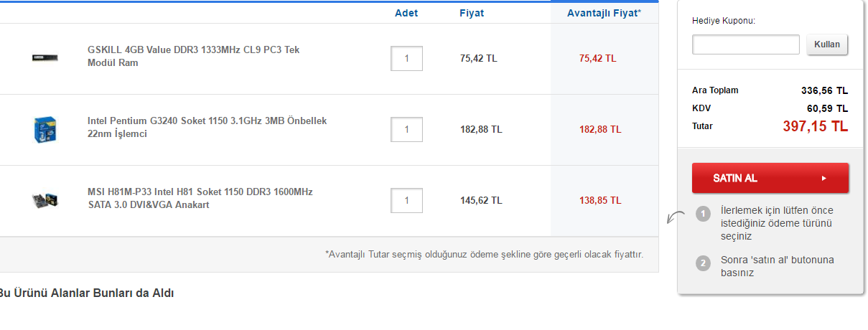
Task: Click the curved arrow icon beside the steps
Action: [x=675, y=217]
